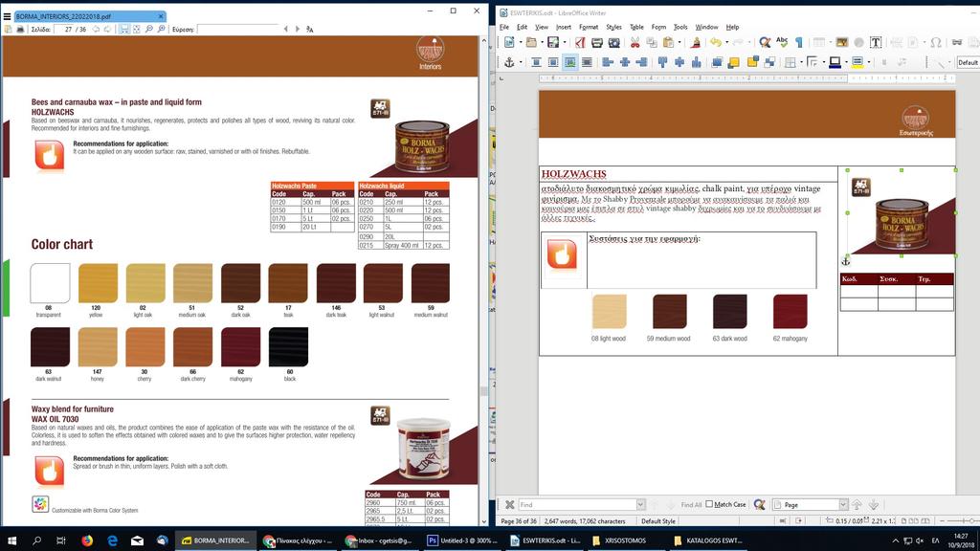The width and height of the screenshot is (980, 551).
Task: Align the selected image right
Action: point(641,62)
